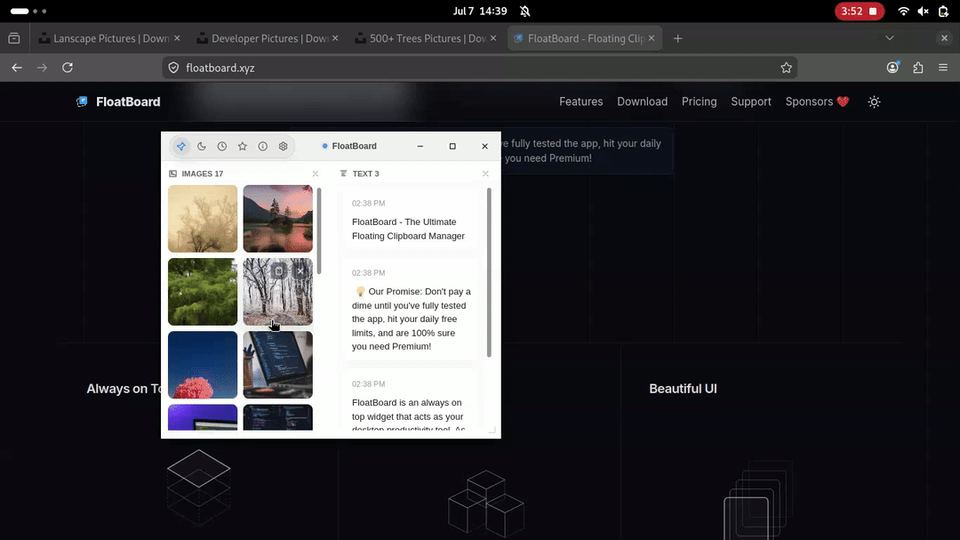Open the Download nav link
Screen dimensions: 960x540
pyautogui.click(x=642, y=102)
